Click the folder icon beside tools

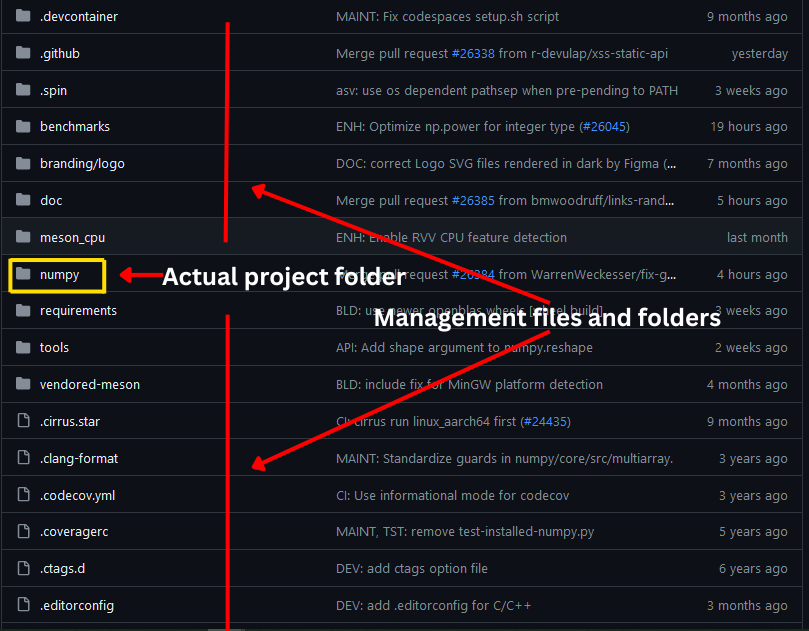click(23, 347)
